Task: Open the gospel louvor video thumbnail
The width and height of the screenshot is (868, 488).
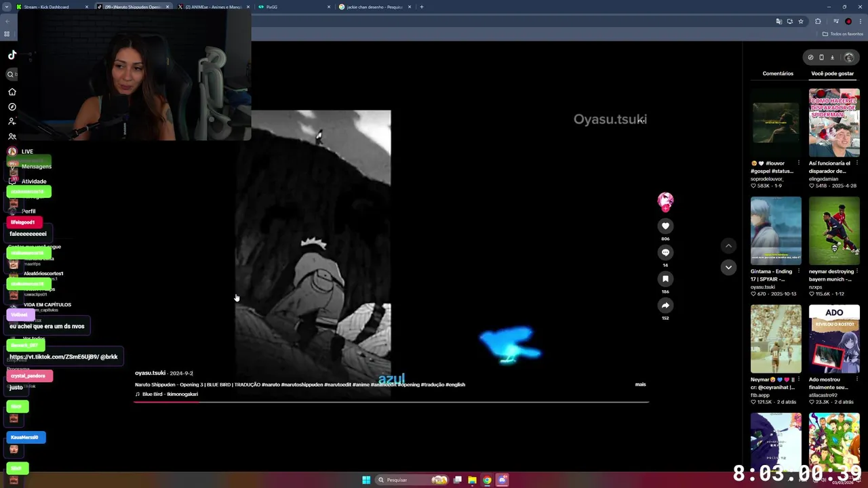Action: pyautogui.click(x=776, y=123)
